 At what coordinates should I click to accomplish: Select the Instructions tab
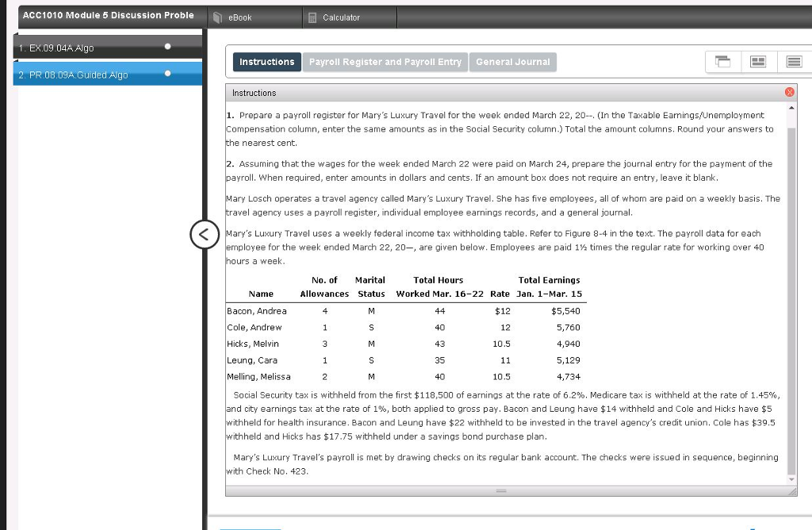pyautogui.click(x=266, y=61)
